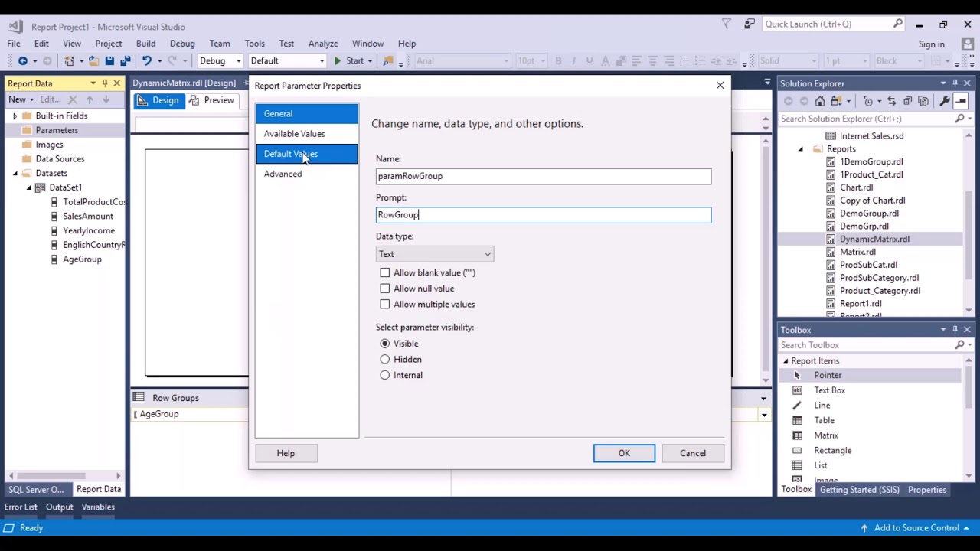Open the General page in dialog
The height and width of the screenshot is (551, 980).
pos(306,113)
